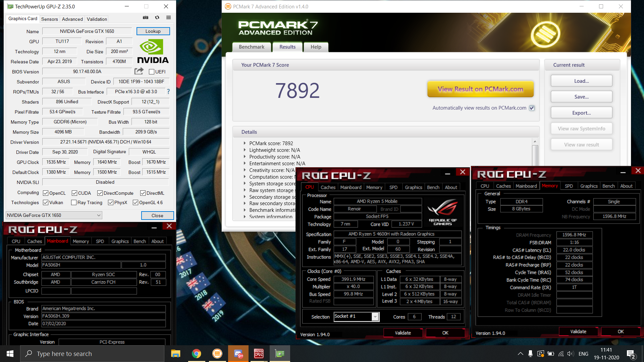Open ROG CPU-Z from the taskbar
Image resolution: width=644 pixels, height=362 pixels.
point(259,354)
